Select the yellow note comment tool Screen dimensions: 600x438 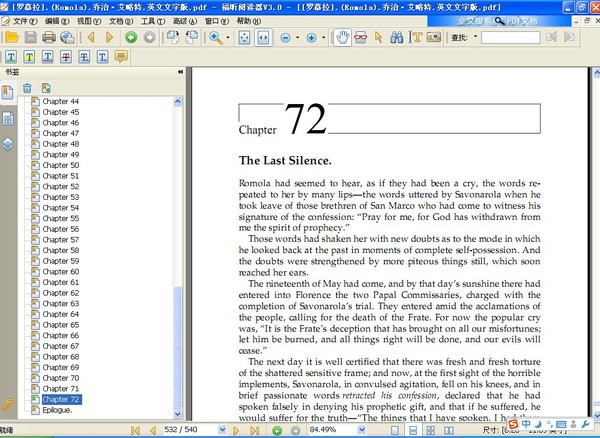point(121,57)
